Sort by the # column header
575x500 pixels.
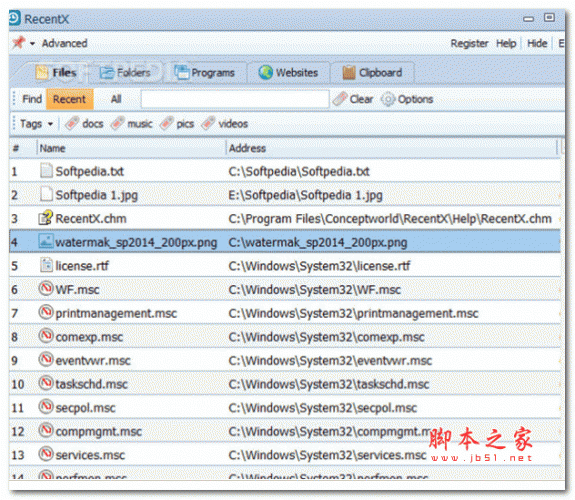point(23,148)
